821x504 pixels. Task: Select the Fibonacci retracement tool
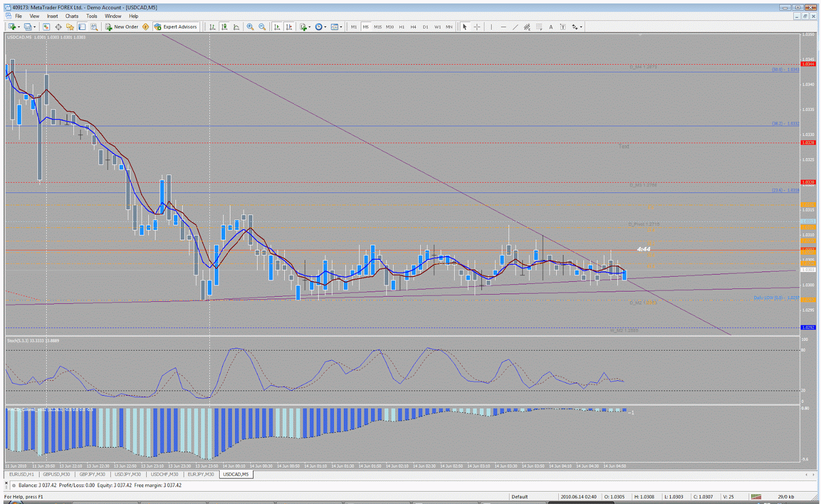[x=539, y=27]
